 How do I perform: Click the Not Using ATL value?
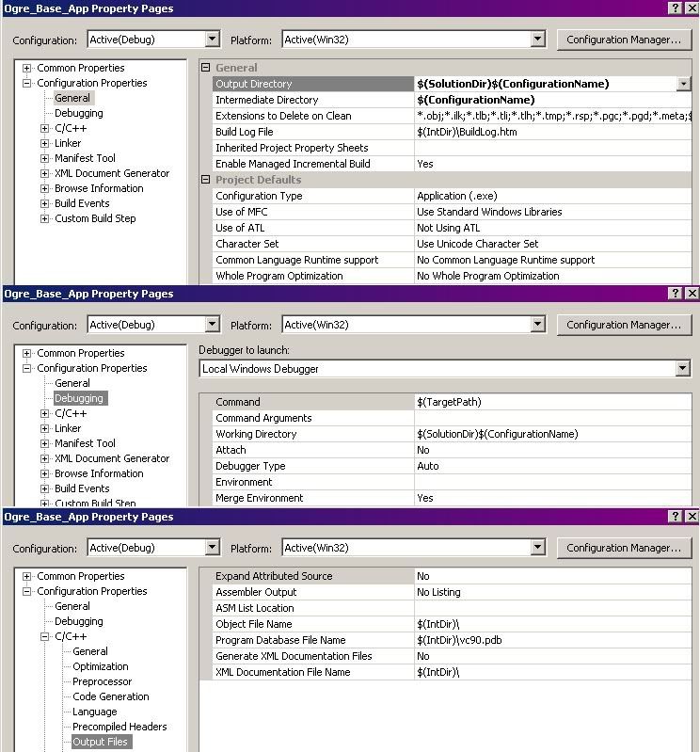553,228
